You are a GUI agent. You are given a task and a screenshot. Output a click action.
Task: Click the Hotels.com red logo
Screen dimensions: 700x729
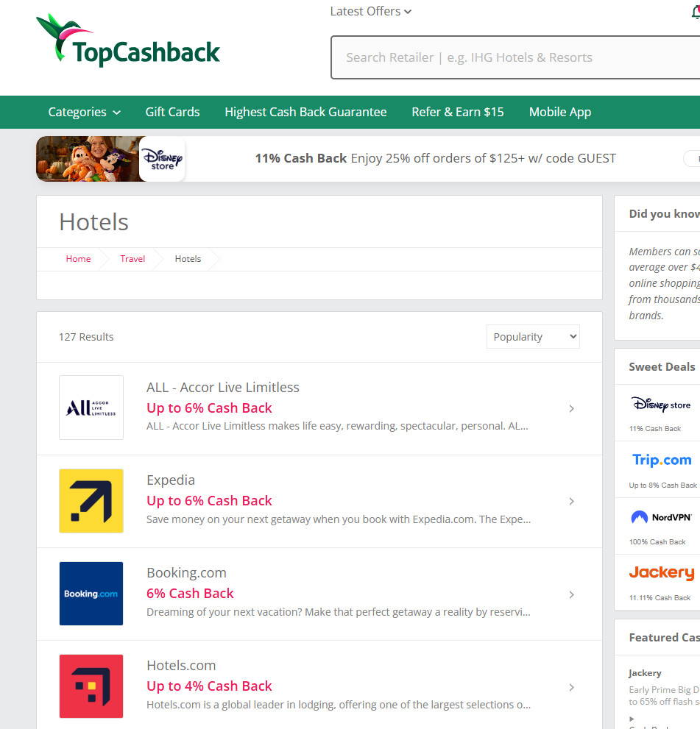click(91, 686)
